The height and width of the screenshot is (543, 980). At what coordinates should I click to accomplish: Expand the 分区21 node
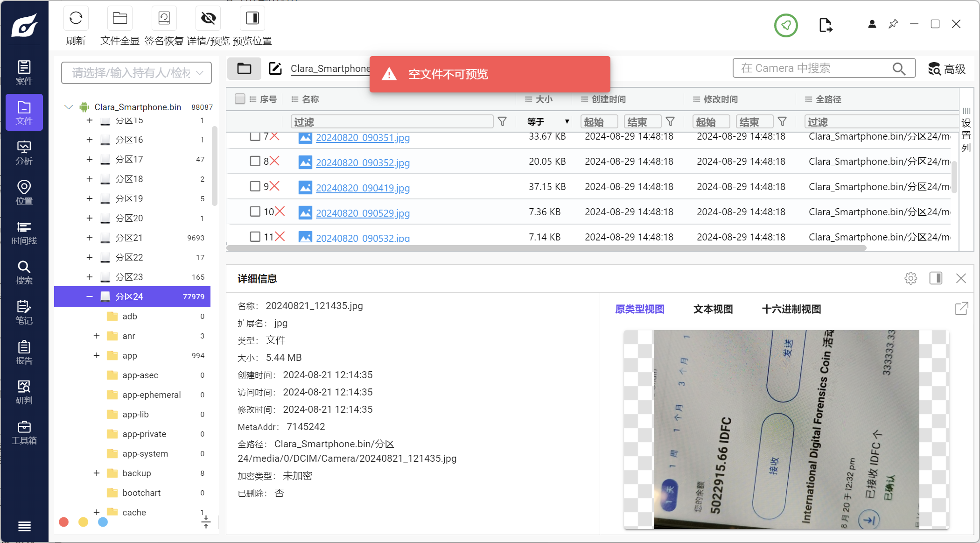pyautogui.click(x=89, y=238)
